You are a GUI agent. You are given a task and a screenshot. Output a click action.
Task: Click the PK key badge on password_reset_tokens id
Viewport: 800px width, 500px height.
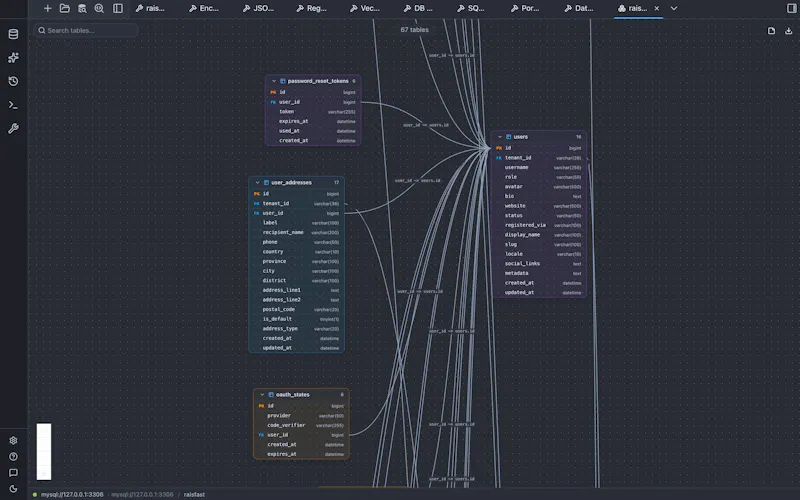(x=273, y=92)
